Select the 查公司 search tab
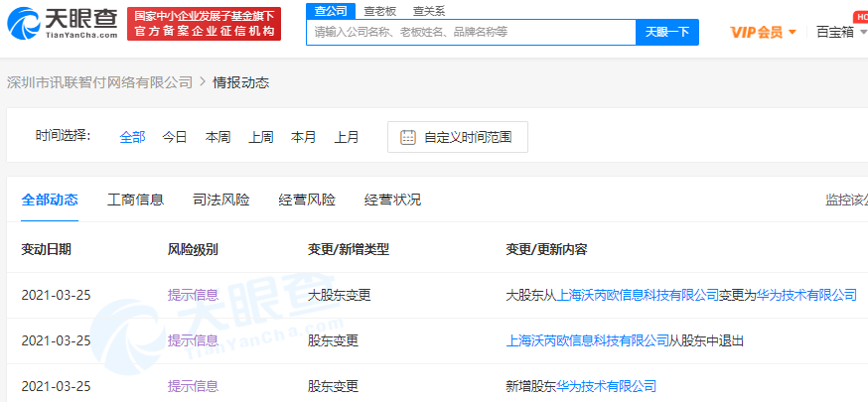Viewport: 868px width, 402px height. tap(330, 11)
